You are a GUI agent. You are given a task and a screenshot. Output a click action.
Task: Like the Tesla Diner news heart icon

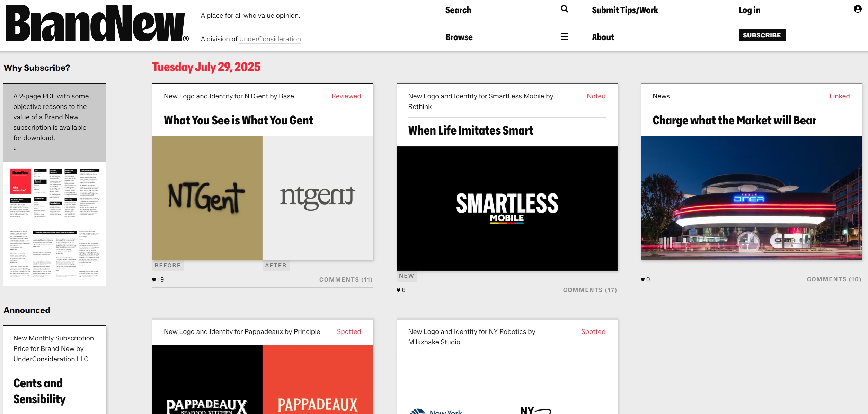(643, 279)
